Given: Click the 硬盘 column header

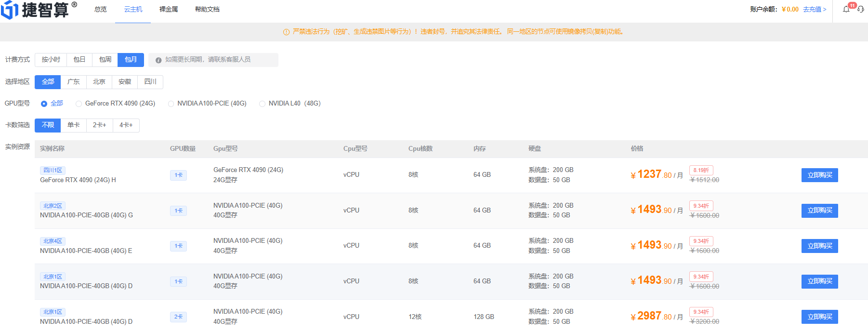Looking at the screenshot, I should [535, 149].
